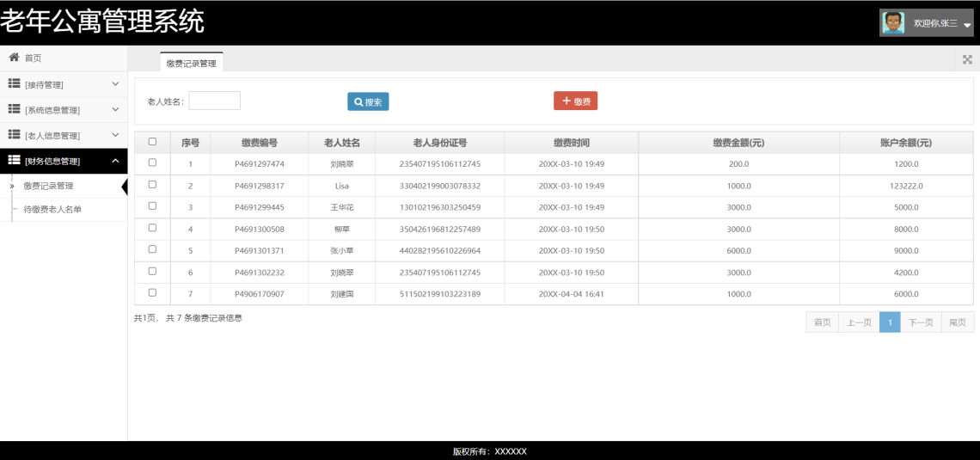This screenshot has height=460, width=980.
Task: Open 待缴费老人名单 in the sidebar
Action: click(52, 209)
